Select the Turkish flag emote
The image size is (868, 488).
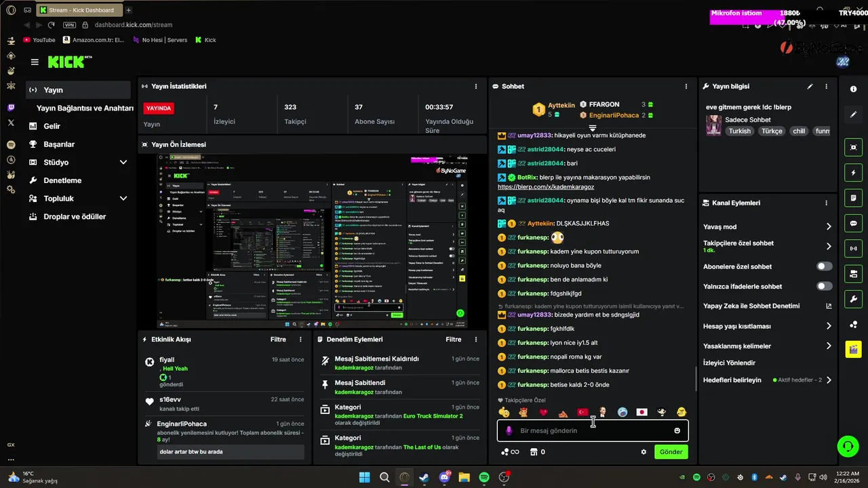(x=583, y=412)
